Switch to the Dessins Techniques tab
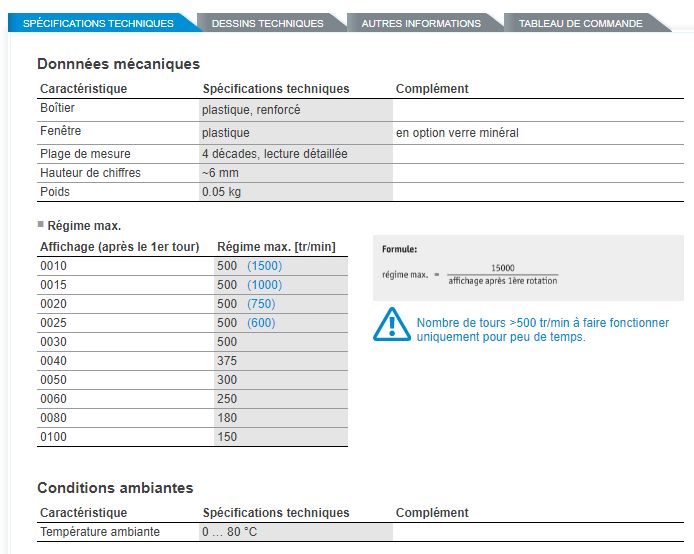694x554 pixels. (268, 23)
